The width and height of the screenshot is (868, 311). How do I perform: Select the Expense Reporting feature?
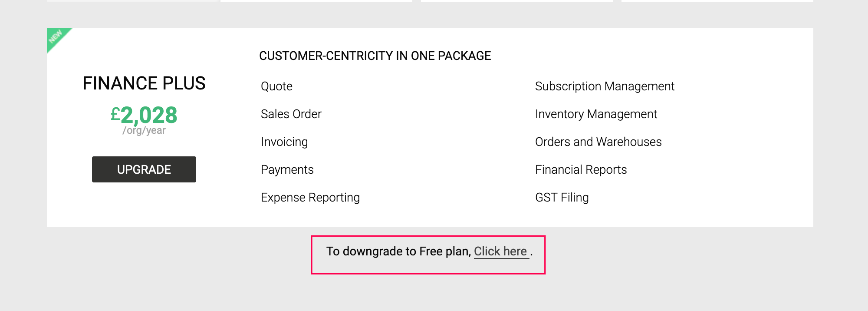click(310, 198)
